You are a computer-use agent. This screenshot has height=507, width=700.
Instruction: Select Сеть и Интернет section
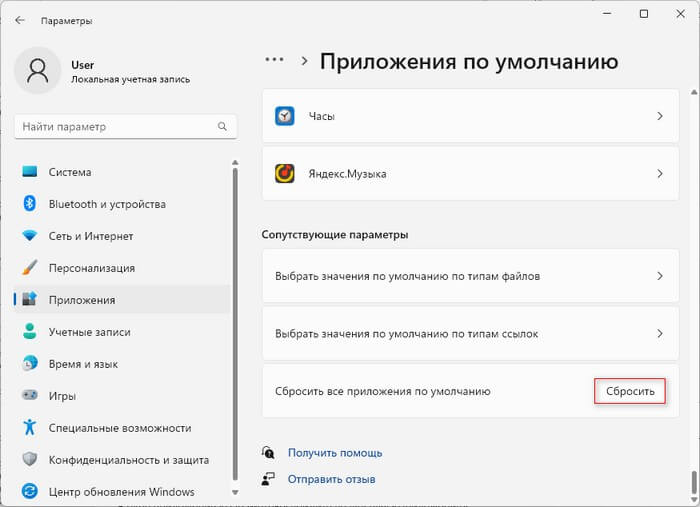click(x=121, y=236)
